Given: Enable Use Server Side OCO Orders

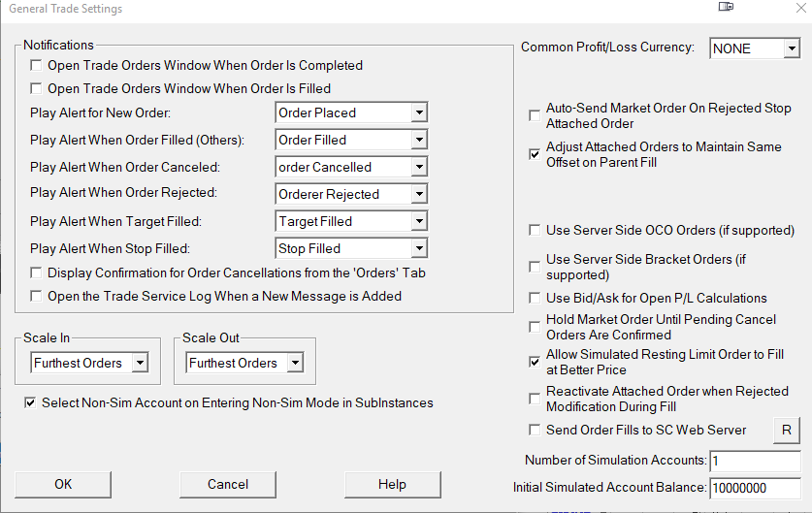Looking at the screenshot, I should click(x=535, y=231).
